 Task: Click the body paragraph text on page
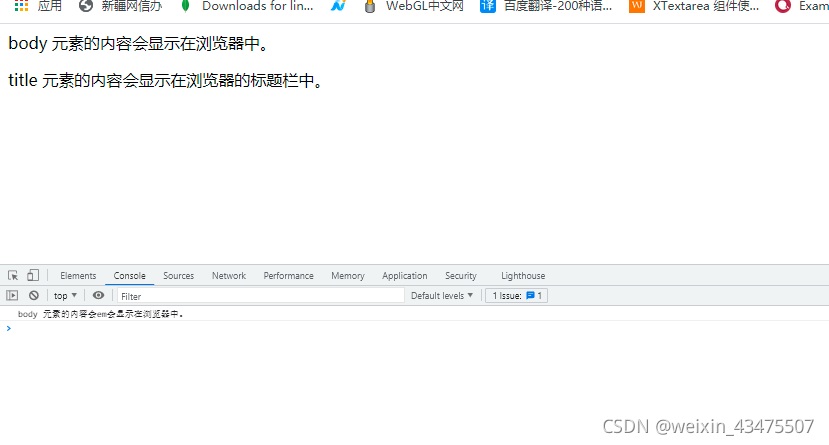click(140, 43)
